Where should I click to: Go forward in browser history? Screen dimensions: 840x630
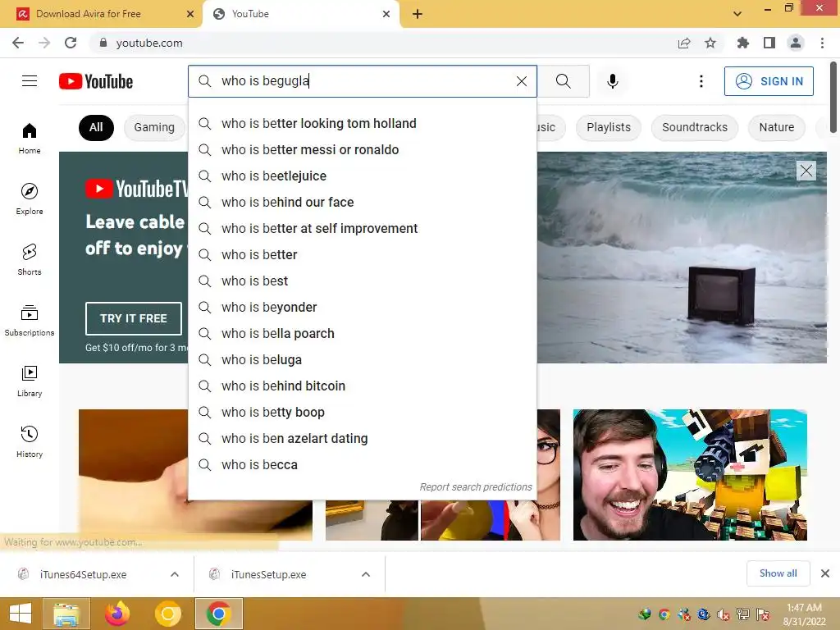(44, 43)
